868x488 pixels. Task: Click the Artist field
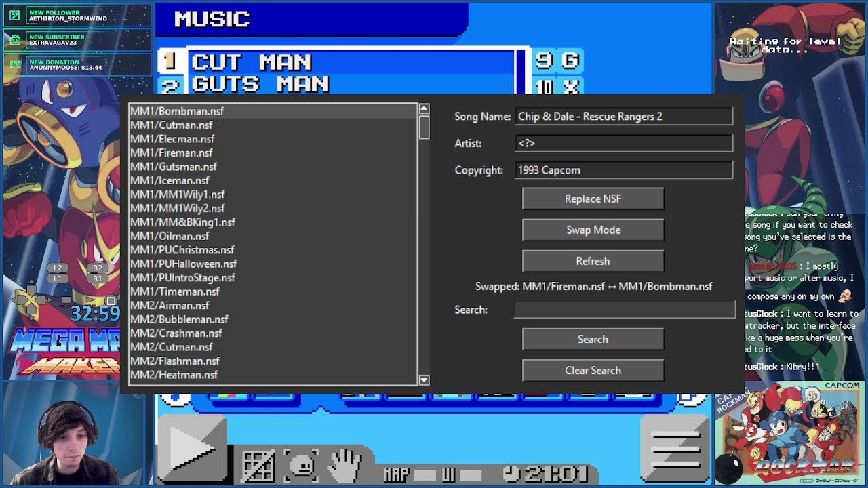pyautogui.click(x=624, y=143)
